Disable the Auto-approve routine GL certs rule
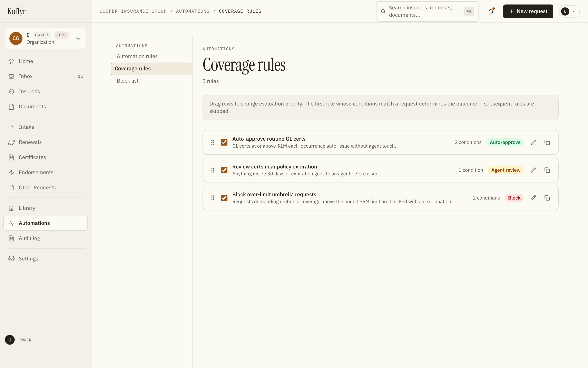 224,142
